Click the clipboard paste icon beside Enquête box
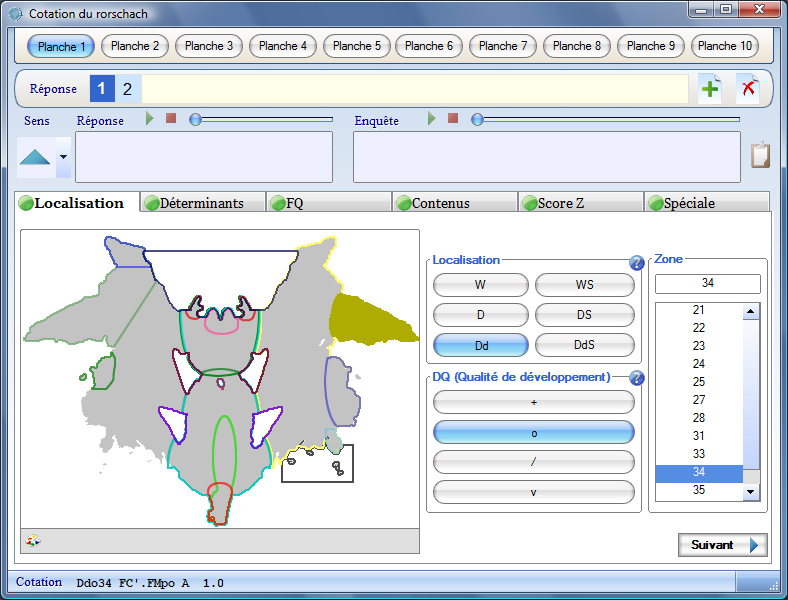 coord(760,156)
